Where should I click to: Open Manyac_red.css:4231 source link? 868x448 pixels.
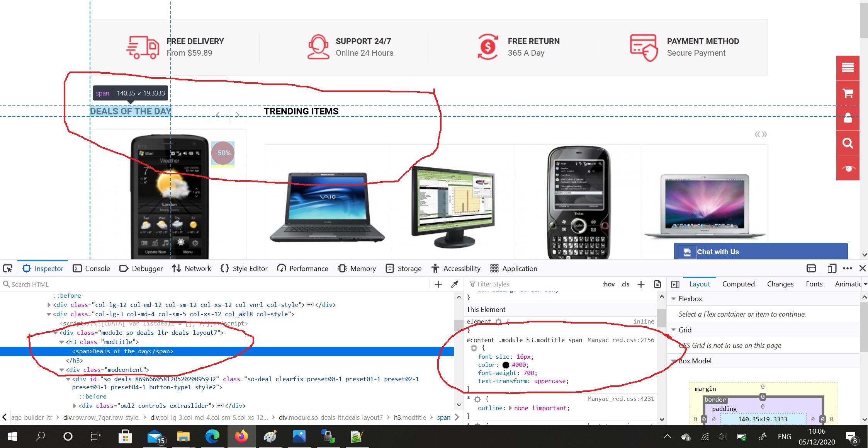tap(621, 399)
